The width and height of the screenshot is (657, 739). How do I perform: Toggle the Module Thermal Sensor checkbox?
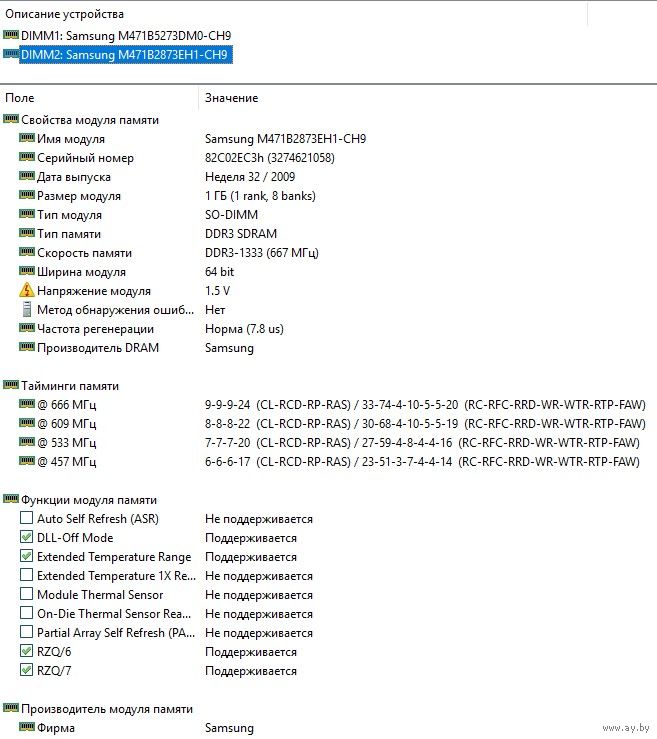[26, 594]
